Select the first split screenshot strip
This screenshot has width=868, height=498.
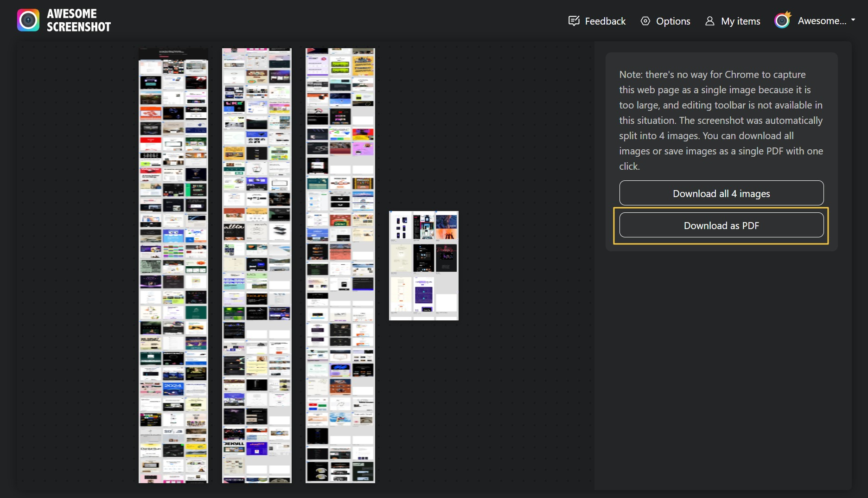point(173,265)
